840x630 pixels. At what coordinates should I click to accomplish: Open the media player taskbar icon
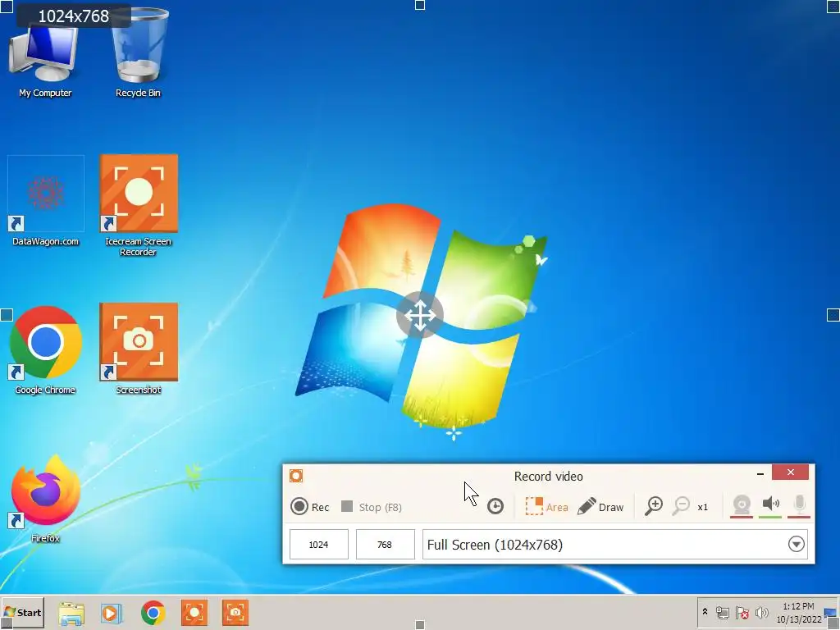click(x=112, y=613)
